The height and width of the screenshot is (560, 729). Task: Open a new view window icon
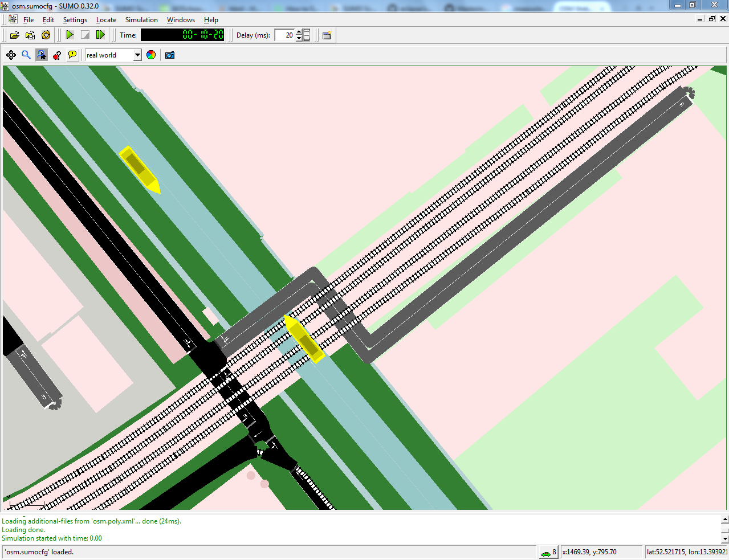tap(327, 35)
